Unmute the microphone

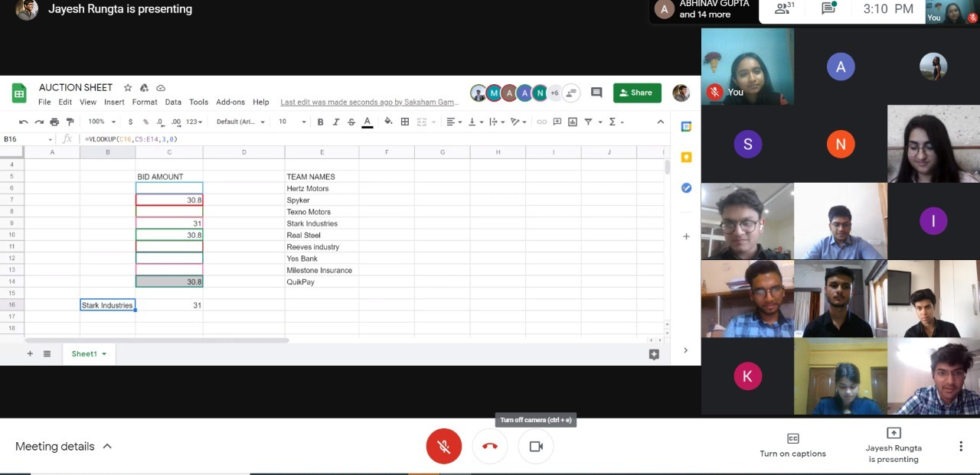[x=444, y=446]
